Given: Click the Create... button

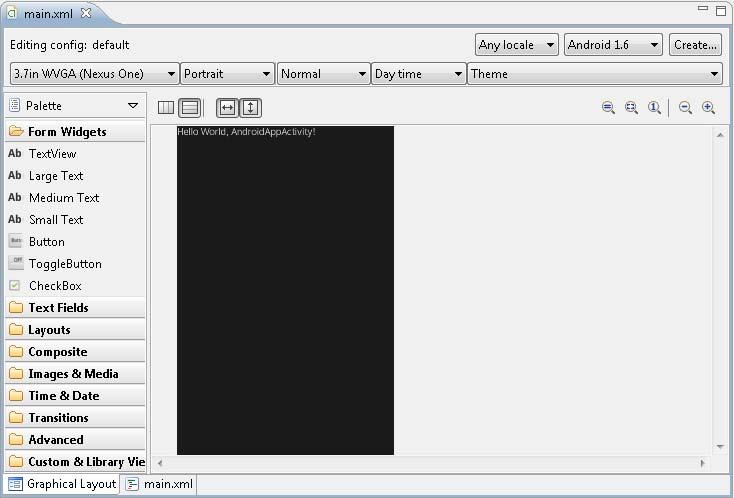Looking at the screenshot, I should point(695,45).
